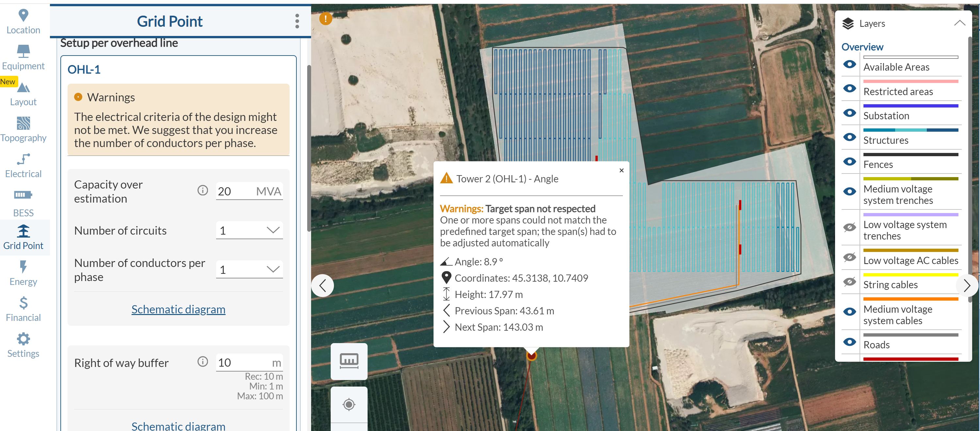Hide the Restricted areas layer
980x431 pixels.
[x=849, y=89]
